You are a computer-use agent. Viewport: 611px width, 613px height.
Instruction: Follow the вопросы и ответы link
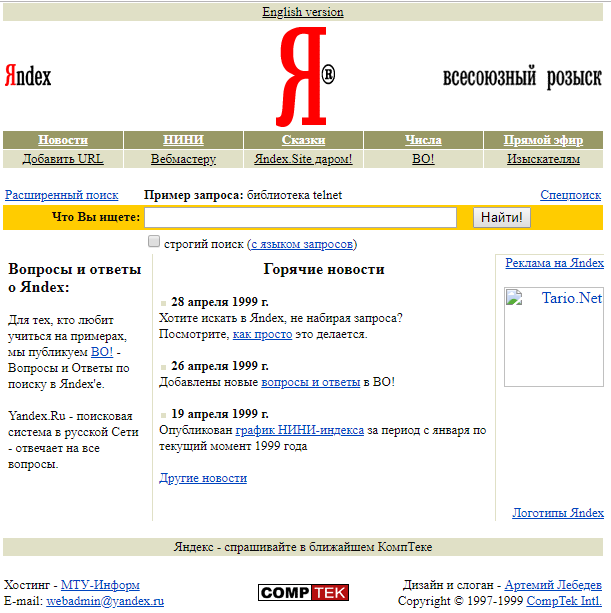310,382
